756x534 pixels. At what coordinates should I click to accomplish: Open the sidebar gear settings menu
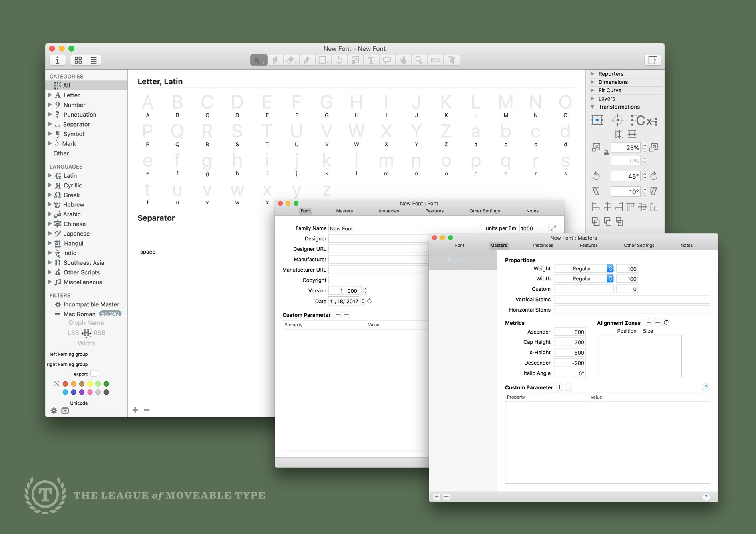point(54,411)
